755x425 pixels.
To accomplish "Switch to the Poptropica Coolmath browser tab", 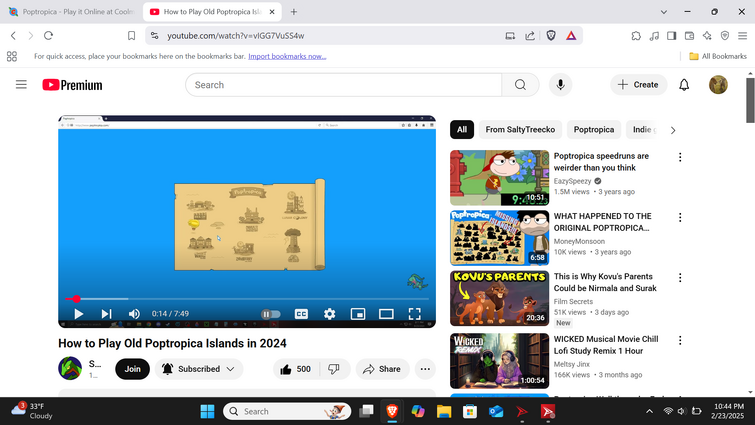I will click(71, 12).
